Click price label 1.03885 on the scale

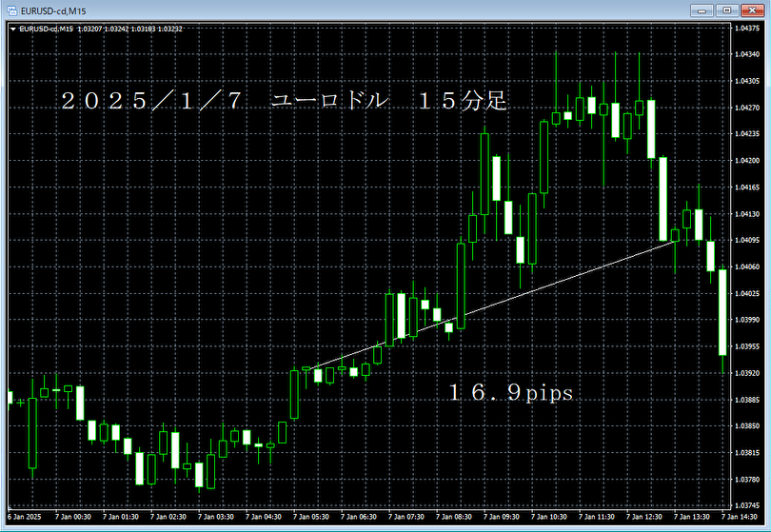coord(747,400)
